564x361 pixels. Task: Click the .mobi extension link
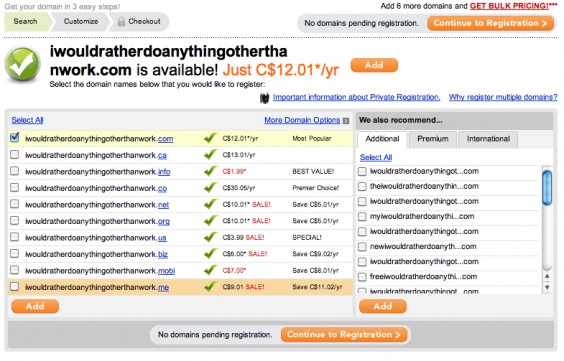point(167,271)
